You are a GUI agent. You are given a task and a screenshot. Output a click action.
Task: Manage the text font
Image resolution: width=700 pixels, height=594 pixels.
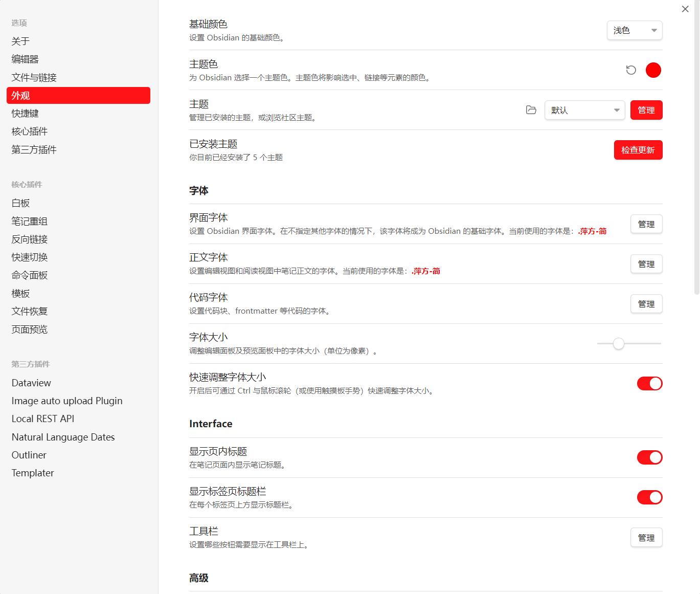(646, 264)
